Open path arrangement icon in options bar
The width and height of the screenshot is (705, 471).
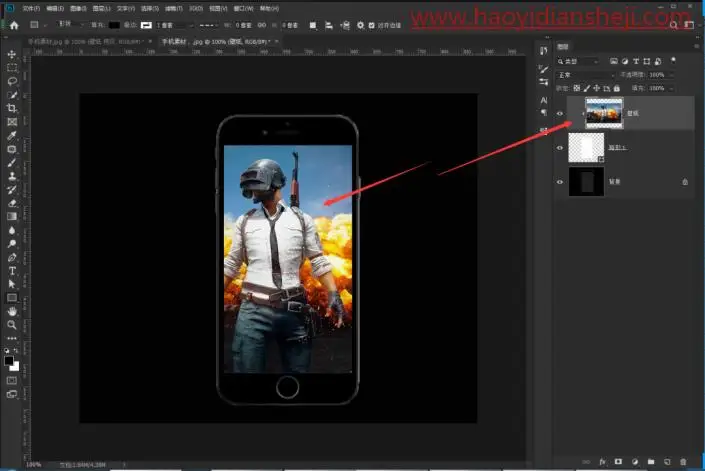click(345, 26)
